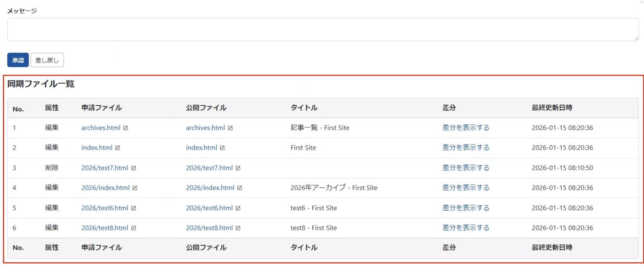
Task: Open public file link 2026/test8.html
Action: point(209,228)
